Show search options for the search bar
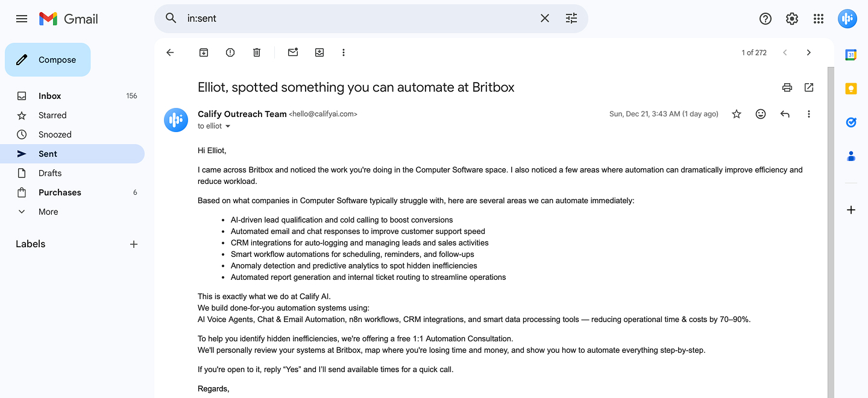 571,19
